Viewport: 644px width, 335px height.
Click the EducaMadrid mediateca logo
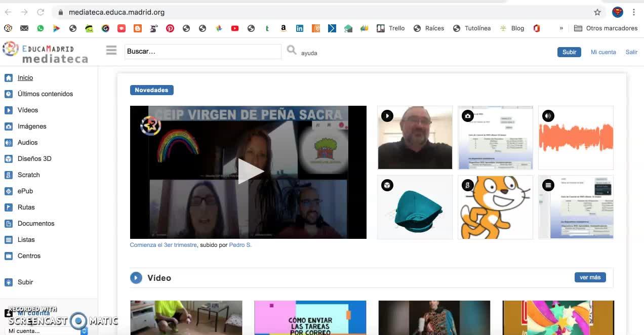click(45, 53)
